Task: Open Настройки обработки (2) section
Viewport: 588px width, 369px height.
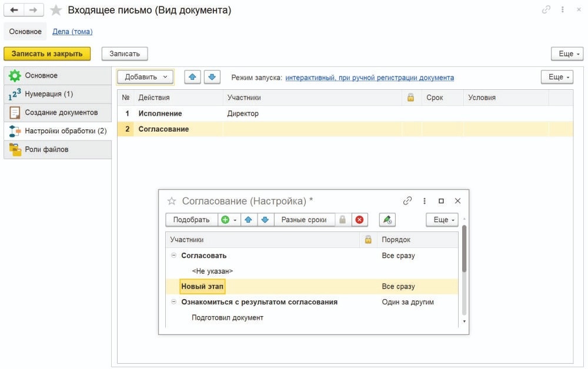Action: pos(58,131)
